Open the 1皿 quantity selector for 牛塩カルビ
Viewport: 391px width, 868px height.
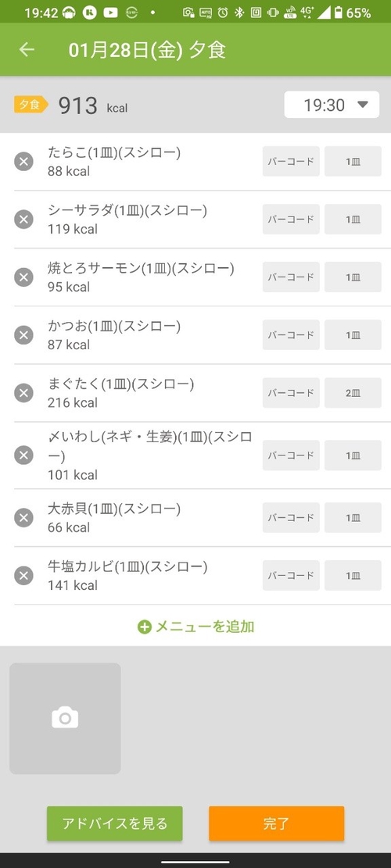(353, 575)
